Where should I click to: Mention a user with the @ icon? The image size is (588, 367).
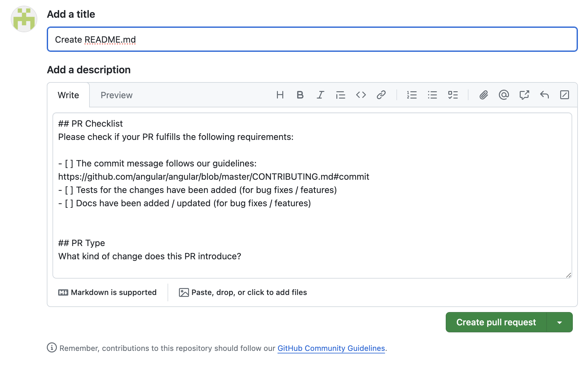(x=504, y=95)
